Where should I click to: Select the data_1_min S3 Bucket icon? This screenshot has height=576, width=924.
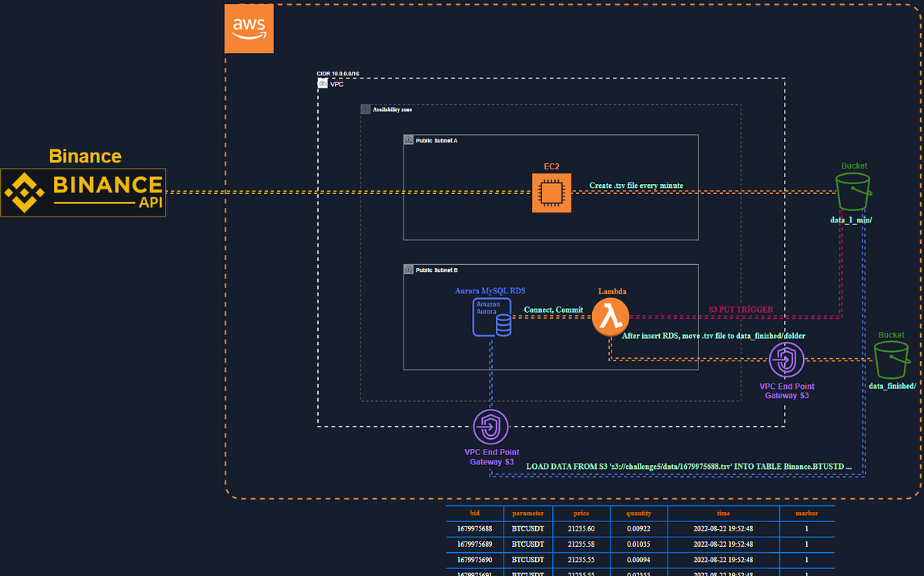point(852,193)
